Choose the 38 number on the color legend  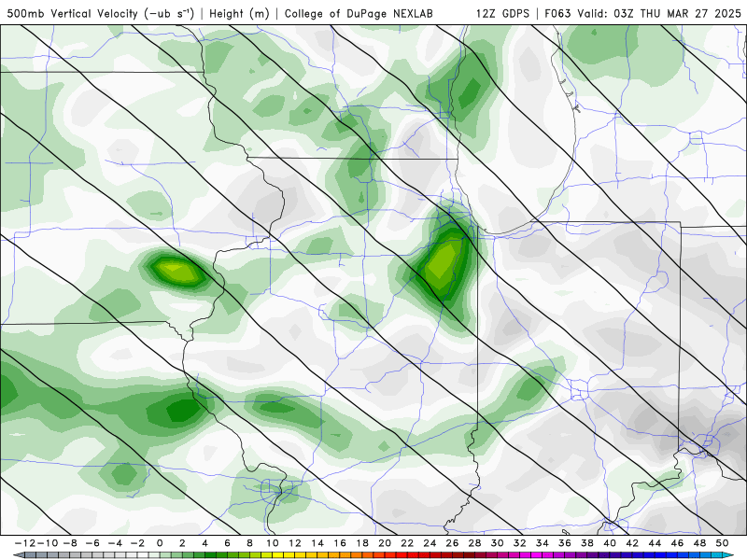point(587,543)
